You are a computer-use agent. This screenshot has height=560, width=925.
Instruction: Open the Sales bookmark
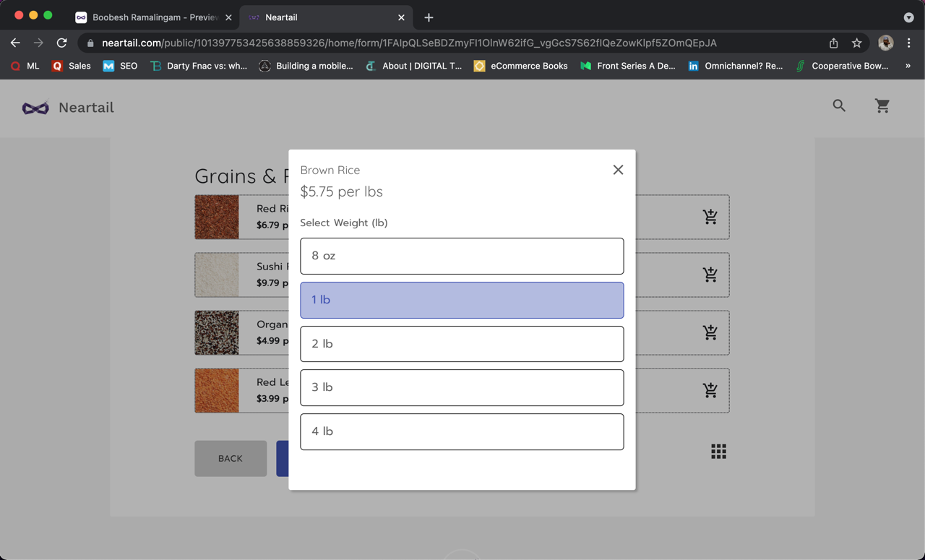[x=71, y=66]
